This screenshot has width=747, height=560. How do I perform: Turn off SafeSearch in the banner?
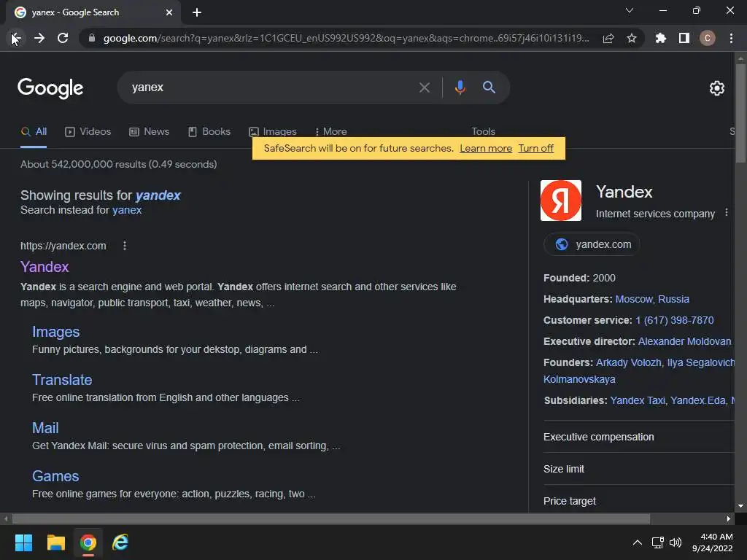[x=536, y=149]
